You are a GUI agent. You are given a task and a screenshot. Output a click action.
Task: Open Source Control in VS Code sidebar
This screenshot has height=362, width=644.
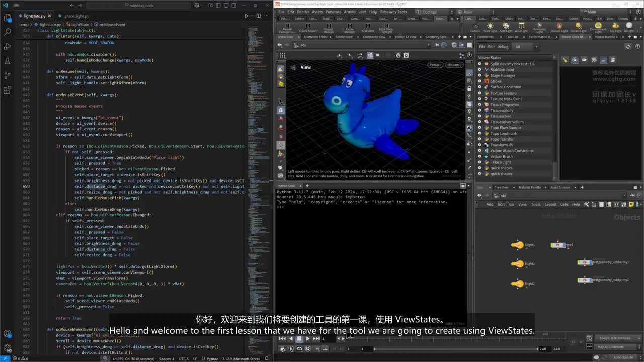pyautogui.click(x=7, y=75)
